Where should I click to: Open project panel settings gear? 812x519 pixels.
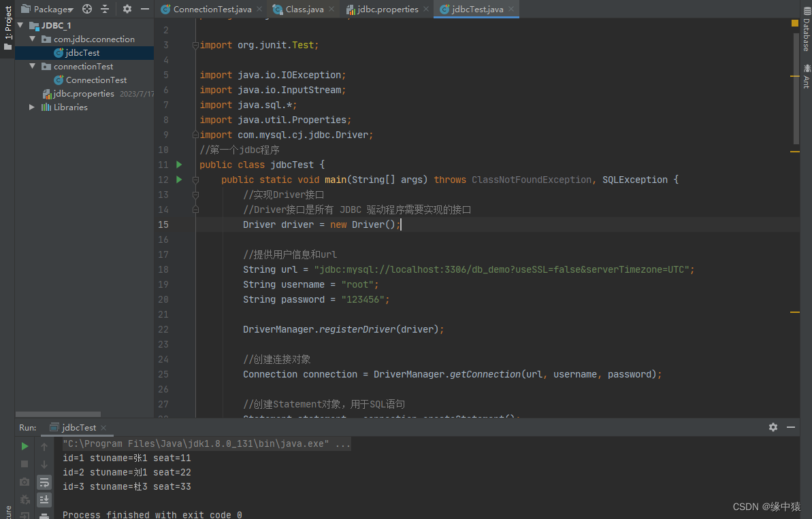[x=127, y=9]
